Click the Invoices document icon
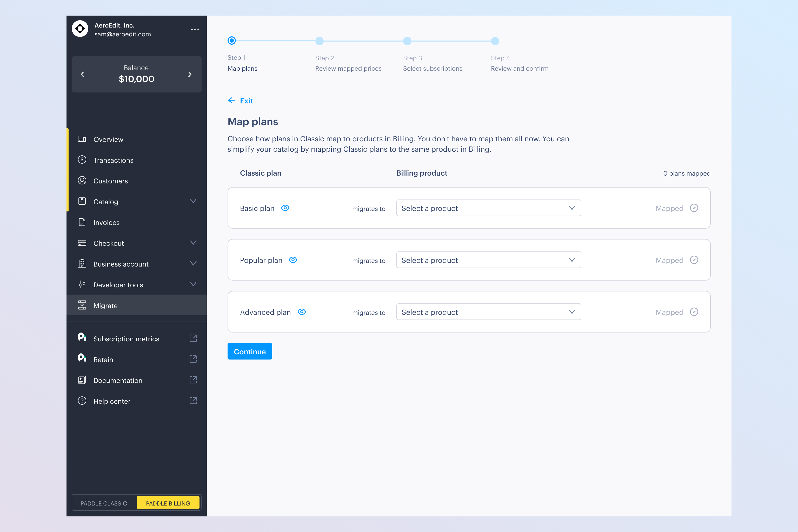 pos(82,222)
